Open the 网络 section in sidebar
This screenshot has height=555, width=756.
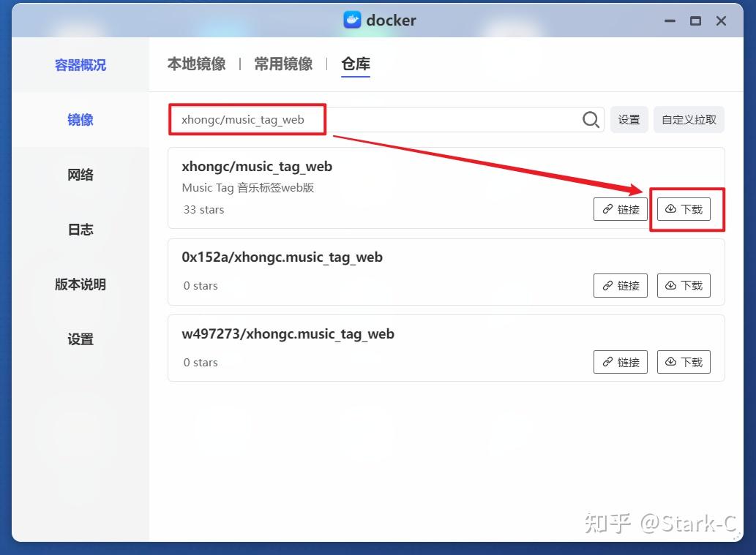[79, 174]
